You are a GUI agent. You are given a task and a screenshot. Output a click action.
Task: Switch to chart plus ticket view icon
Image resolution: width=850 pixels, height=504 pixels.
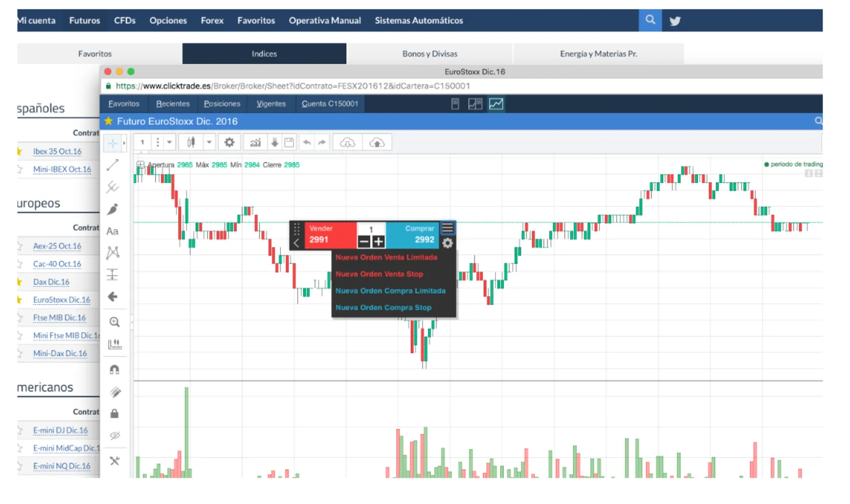click(x=475, y=104)
